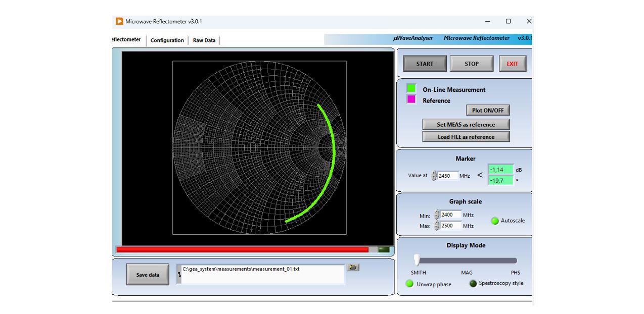Image resolution: width=644 pixels, height=314 pixels.
Task: Set MEAS as reference
Action: [466, 124]
